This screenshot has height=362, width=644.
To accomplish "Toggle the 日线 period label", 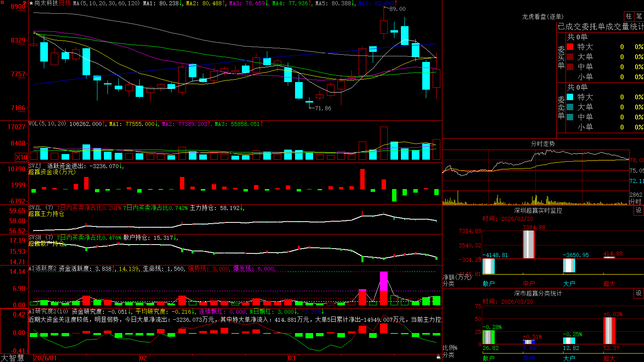I will point(65,3).
